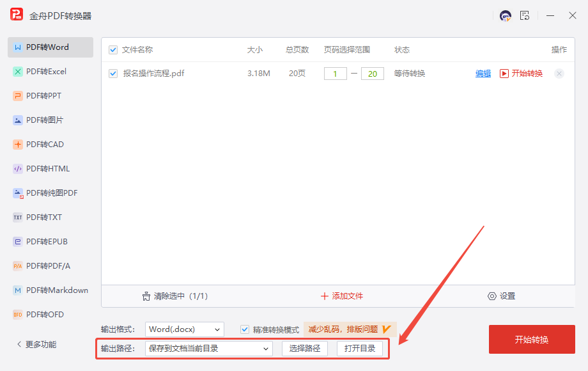Open the conversion history list icon
The width and height of the screenshot is (588, 371).
(x=525, y=16)
